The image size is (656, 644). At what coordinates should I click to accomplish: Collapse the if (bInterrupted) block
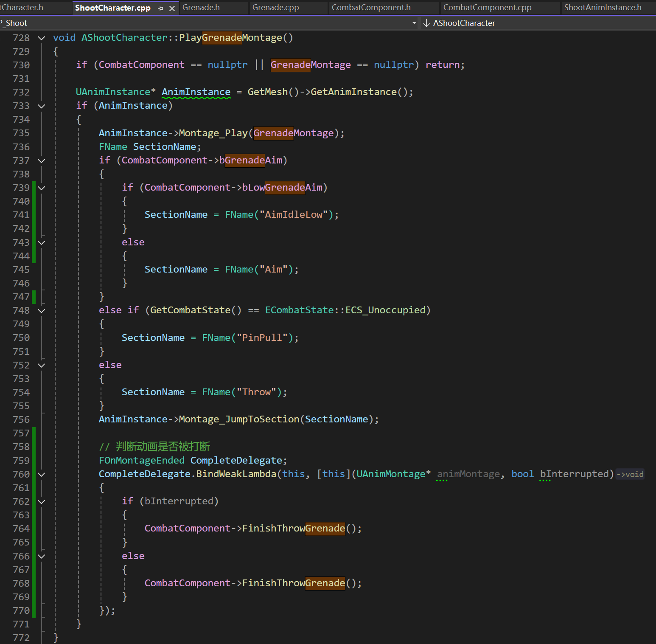pos(42,501)
